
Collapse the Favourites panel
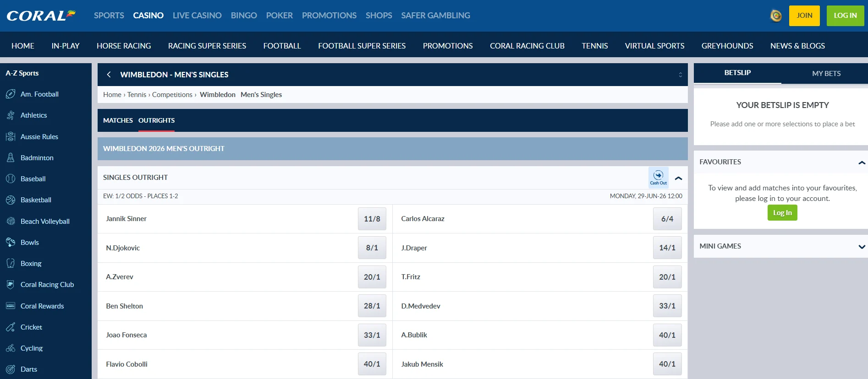pos(861,162)
